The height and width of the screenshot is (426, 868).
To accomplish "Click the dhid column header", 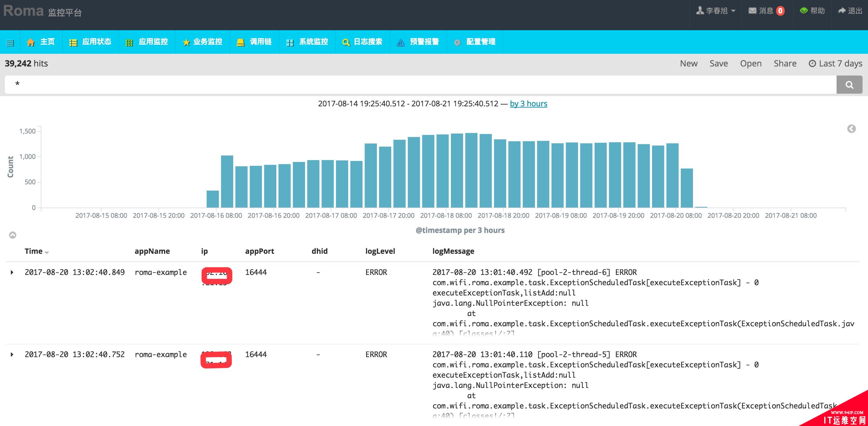I will (320, 251).
